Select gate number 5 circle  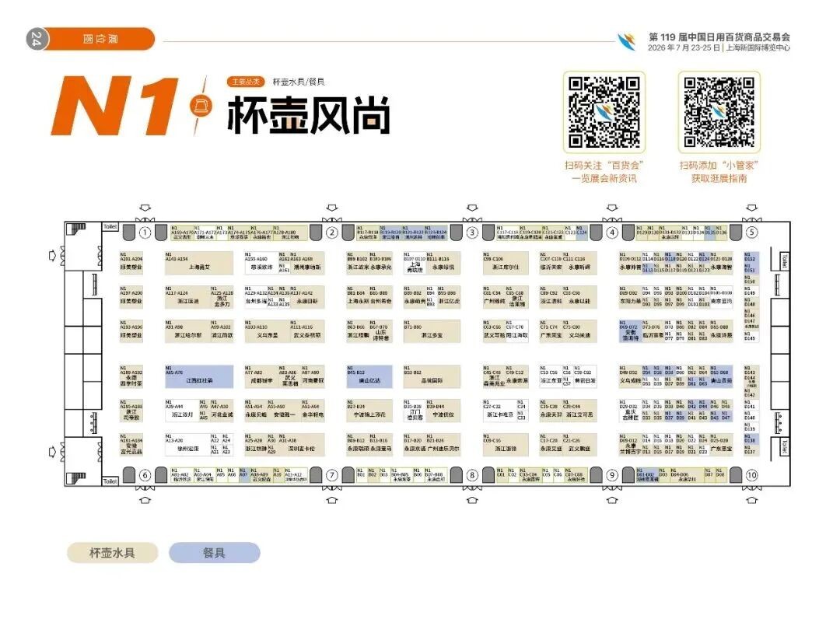(x=751, y=233)
